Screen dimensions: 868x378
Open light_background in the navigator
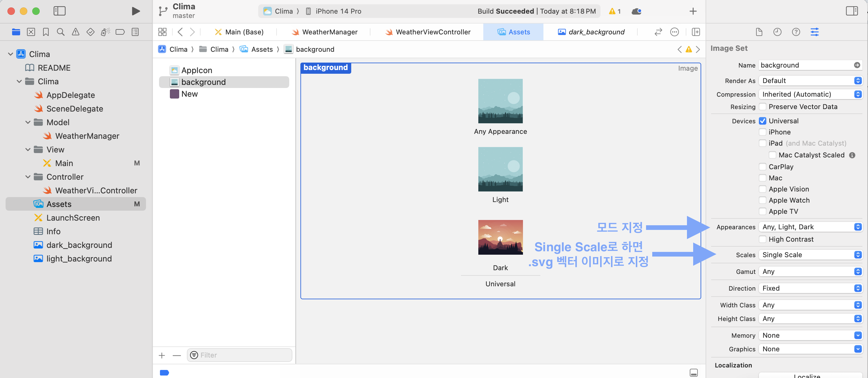[79, 258]
